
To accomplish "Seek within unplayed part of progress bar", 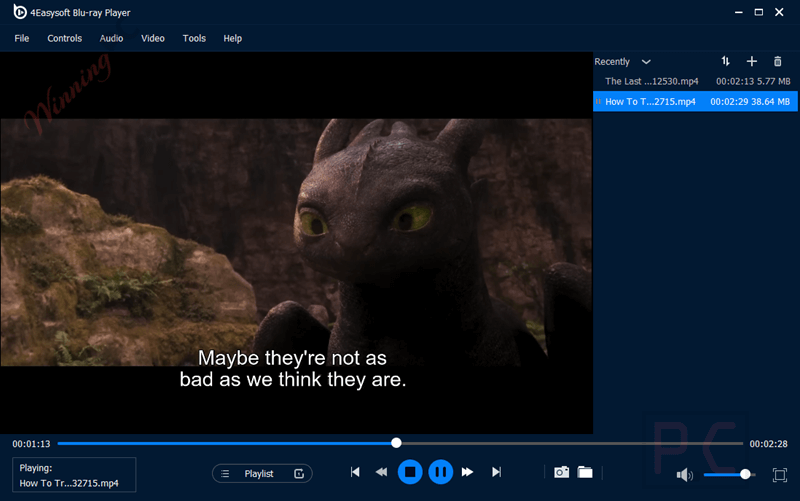I will pyautogui.click(x=571, y=443).
